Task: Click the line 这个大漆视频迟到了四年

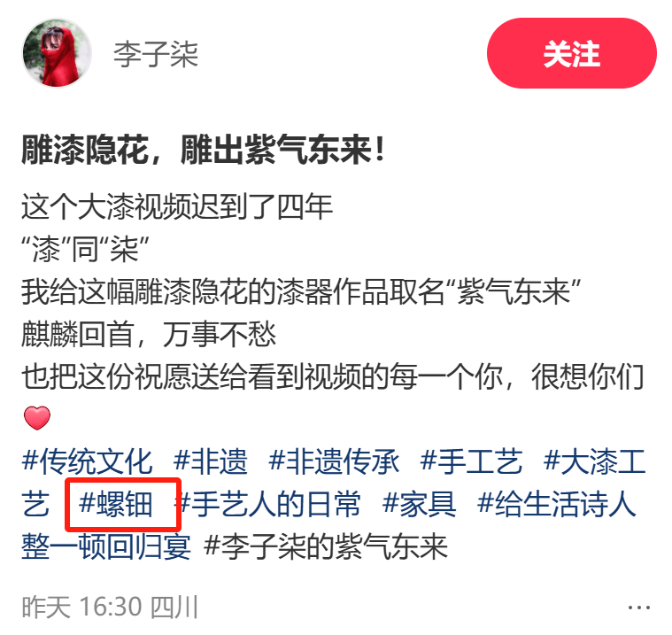Action: (177, 206)
